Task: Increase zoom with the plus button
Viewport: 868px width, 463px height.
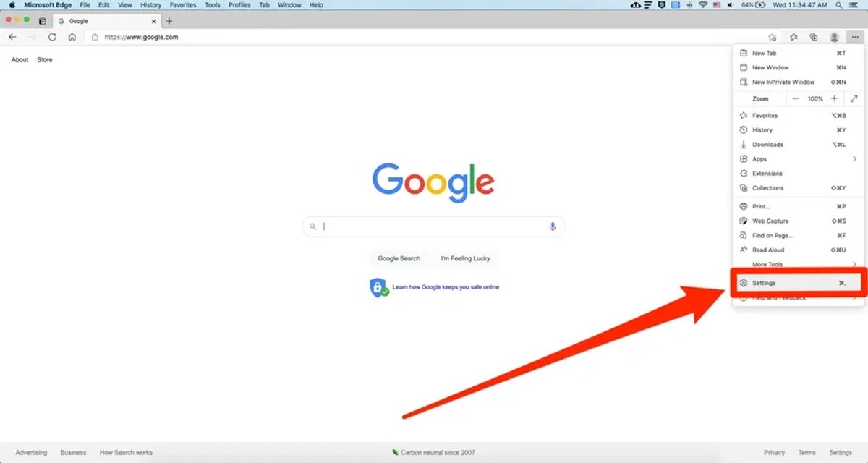Action: tap(834, 98)
